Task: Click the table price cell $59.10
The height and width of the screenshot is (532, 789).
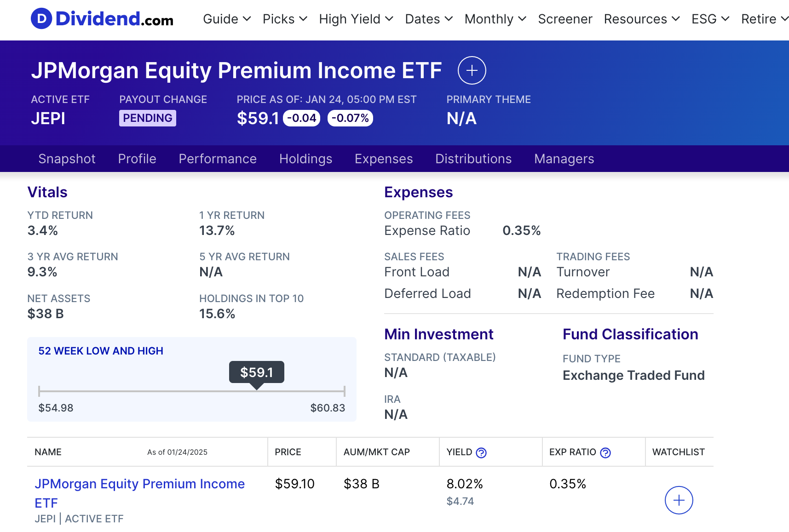Action: [x=294, y=484]
